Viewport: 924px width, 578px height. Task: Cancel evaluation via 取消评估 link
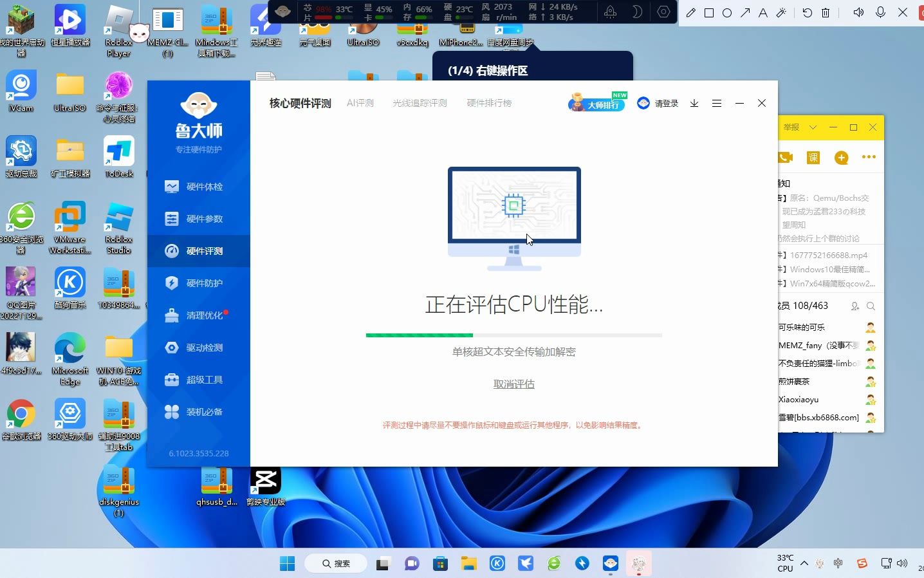pyautogui.click(x=513, y=384)
